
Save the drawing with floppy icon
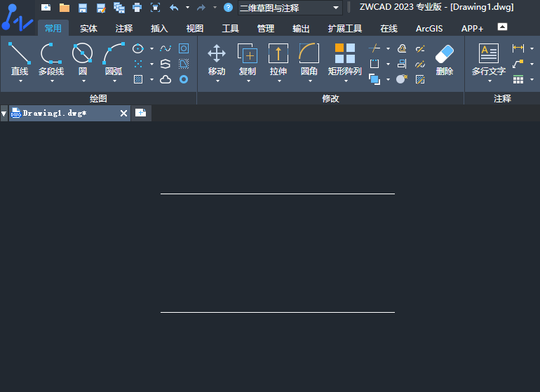click(83, 8)
